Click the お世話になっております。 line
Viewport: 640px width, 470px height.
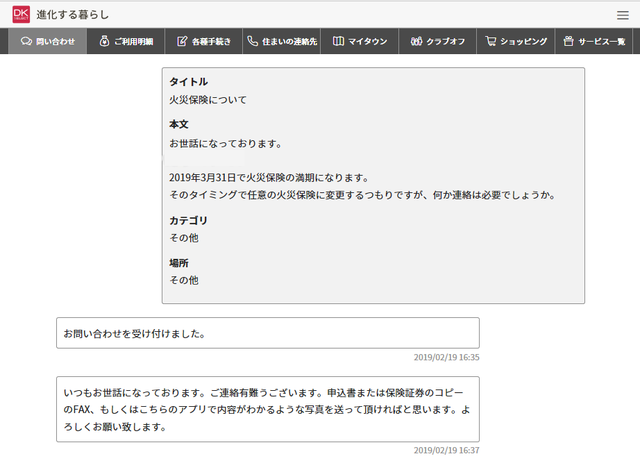[x=225, y=144]
